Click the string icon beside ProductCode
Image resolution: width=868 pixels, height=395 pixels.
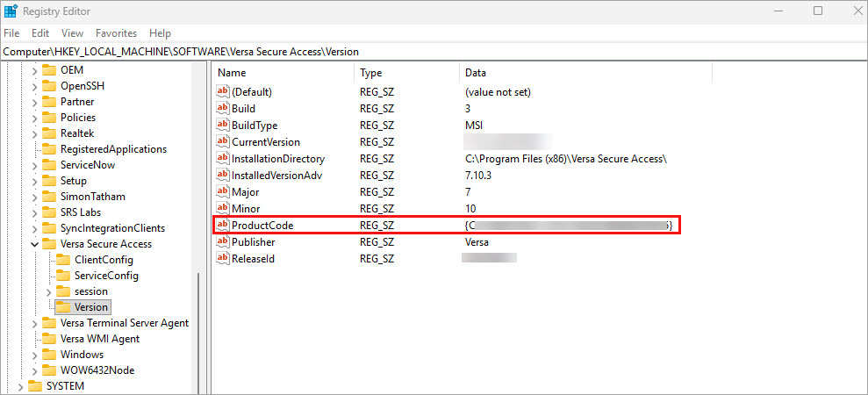223,226
